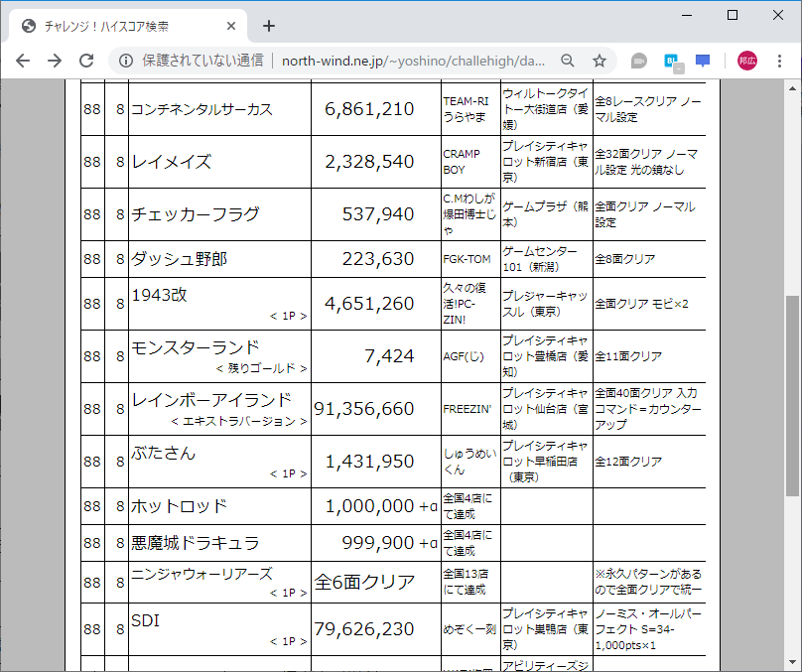
Task: Open the 邦広 profile avatar
Action: pyautogui.click(x=747, y=61)
